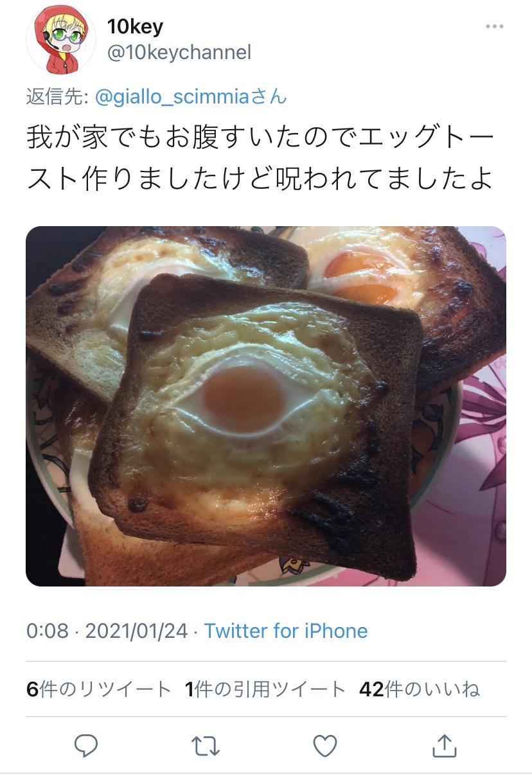
Task: Tap the 0:08 timestamp
Action: pos(47,631)
